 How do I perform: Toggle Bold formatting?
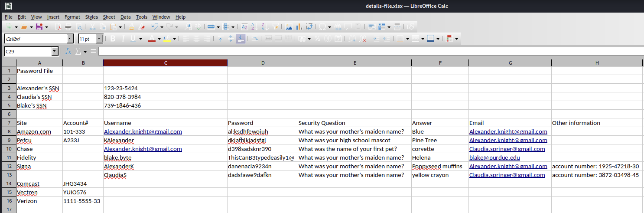[x=113, y=39]
